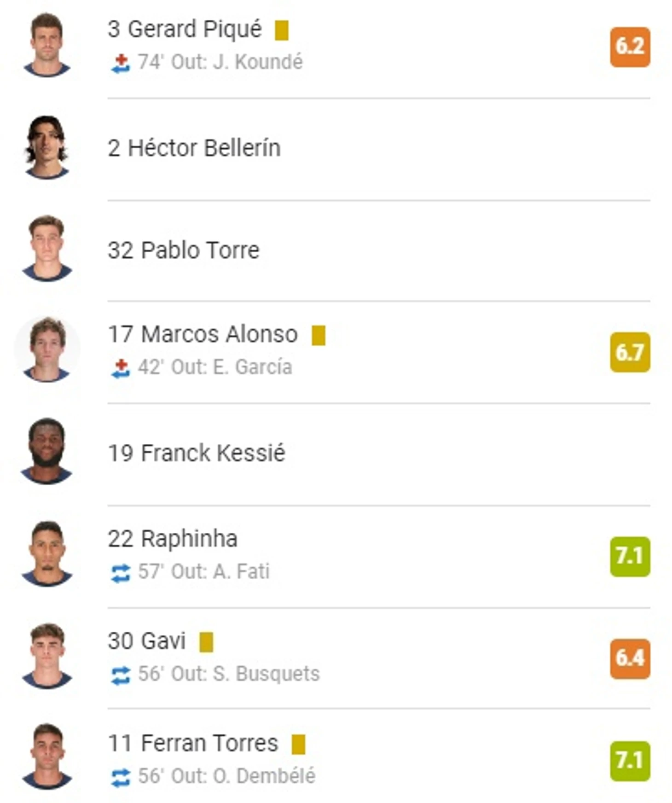Click Ferran Torres's yellow card icon
Viewport: 672px width, 803px height.
tap(299, 744)
